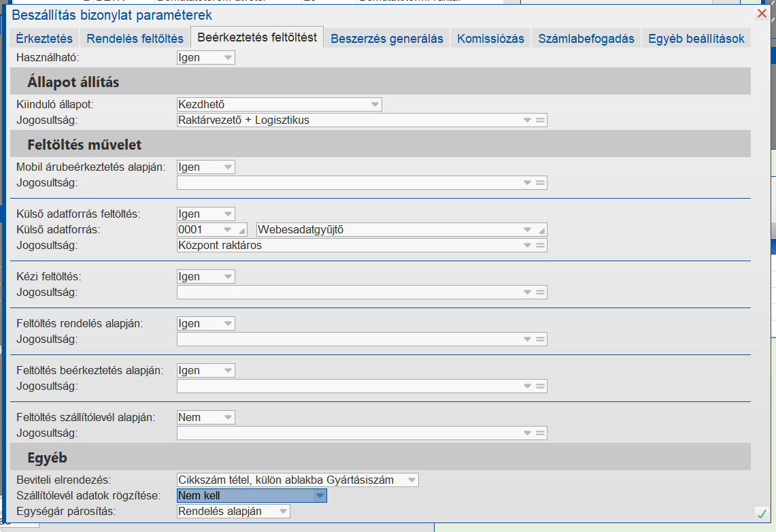
Task: Open the Feltöltés szállítólevél alapján dropdown
Action: tap(228, 418)
